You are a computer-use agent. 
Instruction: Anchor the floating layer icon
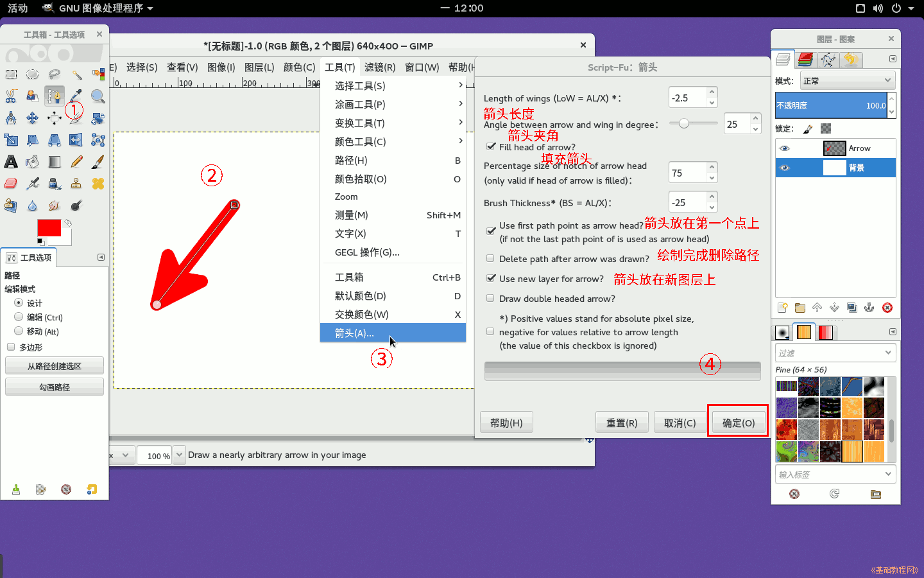pyautogui.click(x=869, y=308)
